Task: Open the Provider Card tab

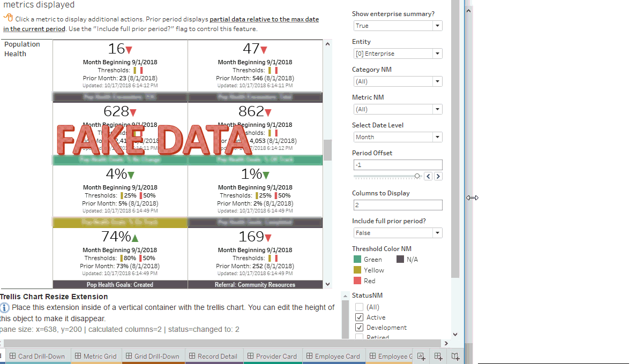Action: coord(272,356)
